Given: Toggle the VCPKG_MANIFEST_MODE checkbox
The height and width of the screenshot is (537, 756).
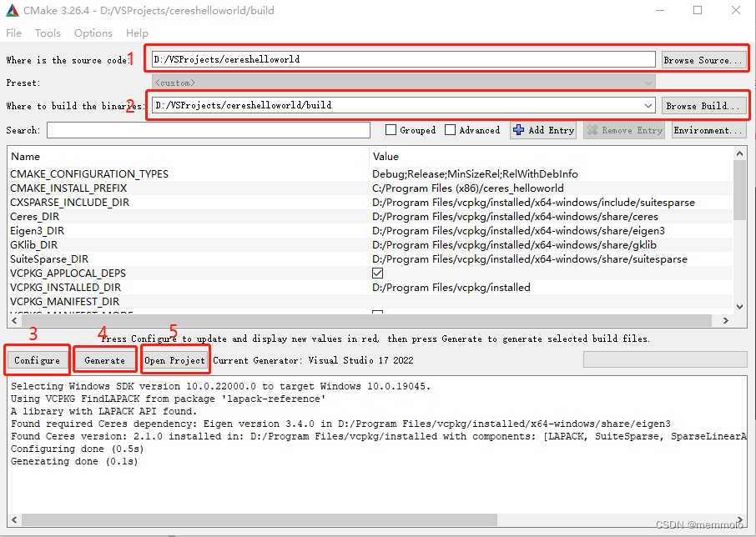Looking at the screenshot, I should [376, 311].
